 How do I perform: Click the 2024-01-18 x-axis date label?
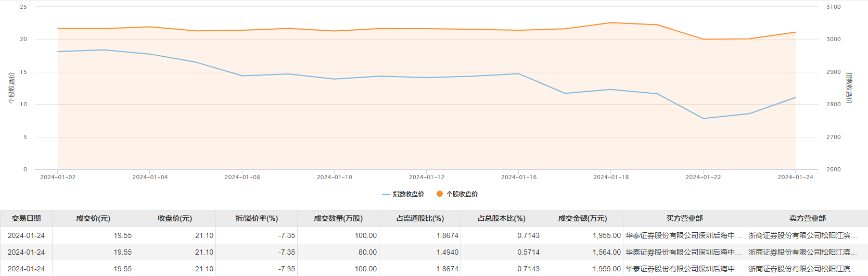click(x=611, y=177)
